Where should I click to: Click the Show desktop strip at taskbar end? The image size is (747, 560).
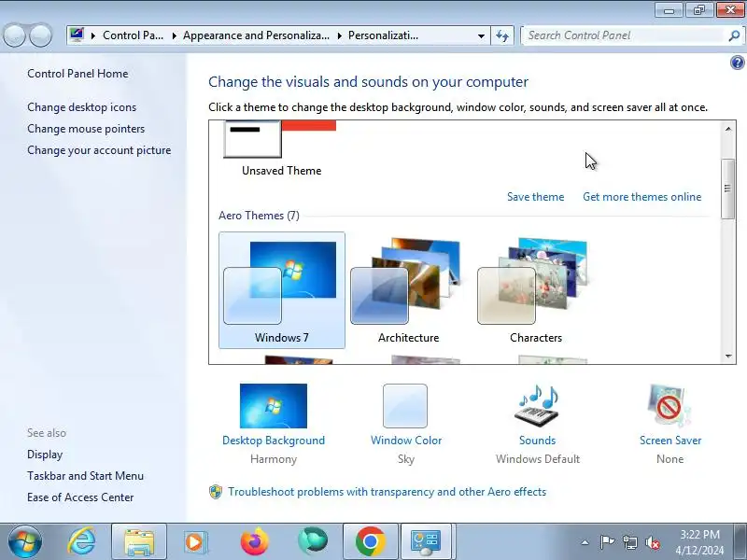[x=740, y=541]
